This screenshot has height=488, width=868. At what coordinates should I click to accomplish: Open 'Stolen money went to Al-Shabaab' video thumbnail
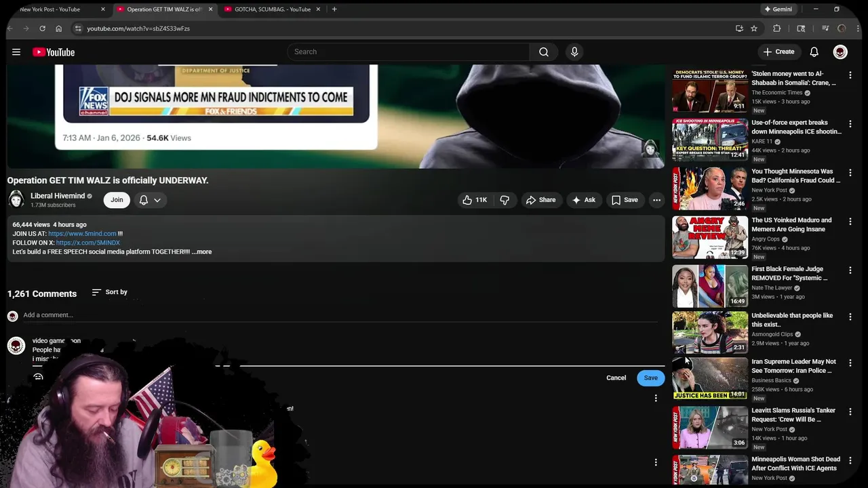coord(710,91)
